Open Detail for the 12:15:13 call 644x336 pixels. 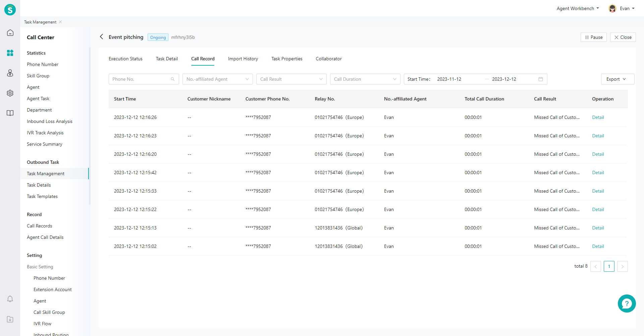[598, 228]
